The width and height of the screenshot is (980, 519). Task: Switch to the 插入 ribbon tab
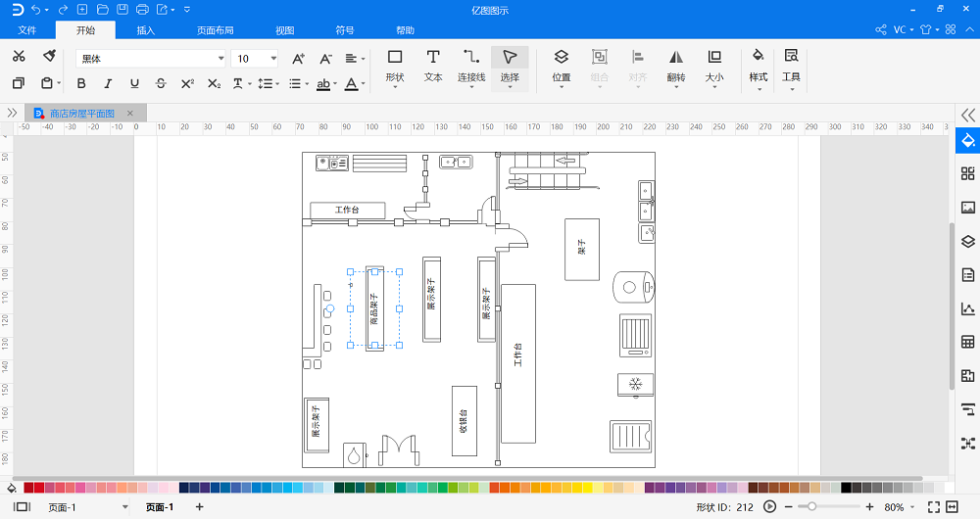tap(145, 30)
